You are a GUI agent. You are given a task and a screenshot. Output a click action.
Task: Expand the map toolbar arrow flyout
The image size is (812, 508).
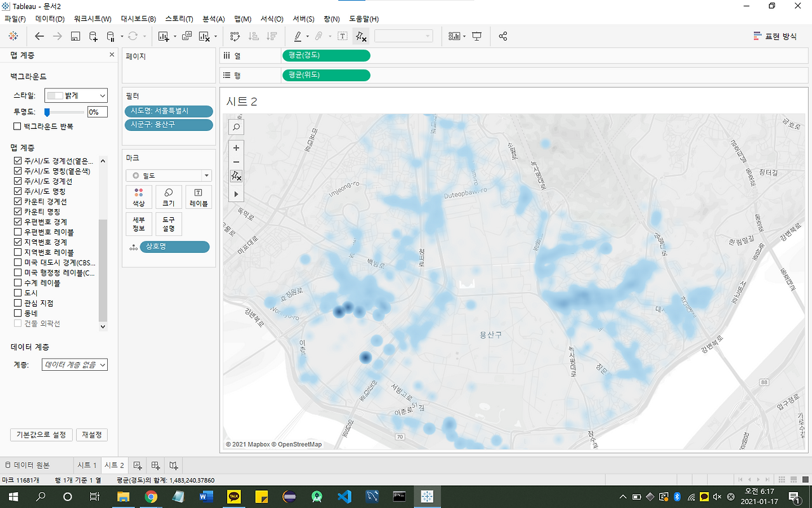236,194
